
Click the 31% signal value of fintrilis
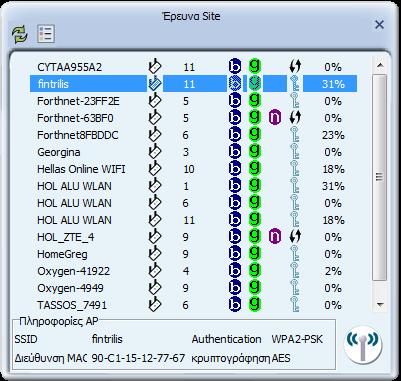(x=333, y=84)
